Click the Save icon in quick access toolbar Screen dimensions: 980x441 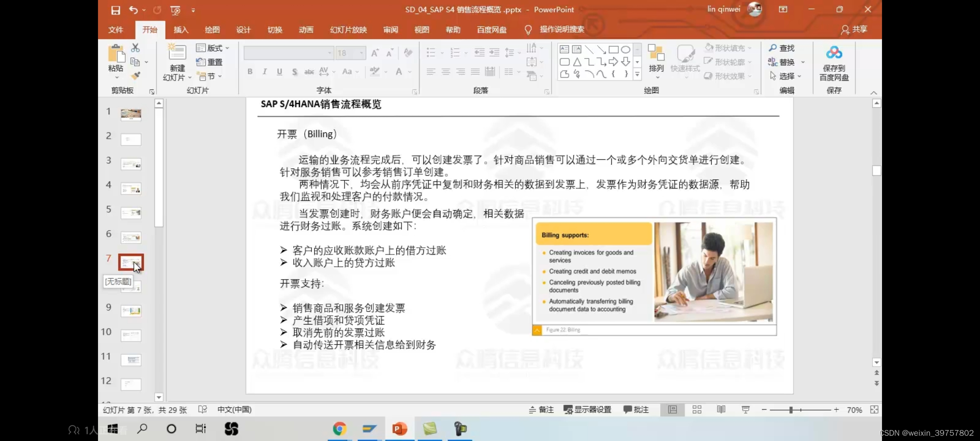(x=116, y=10)
